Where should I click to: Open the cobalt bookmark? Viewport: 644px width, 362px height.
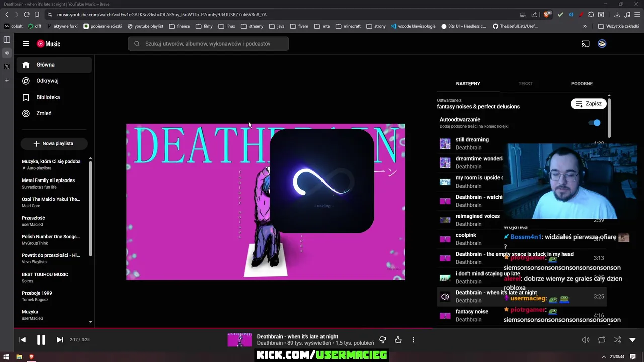point(13,26)
